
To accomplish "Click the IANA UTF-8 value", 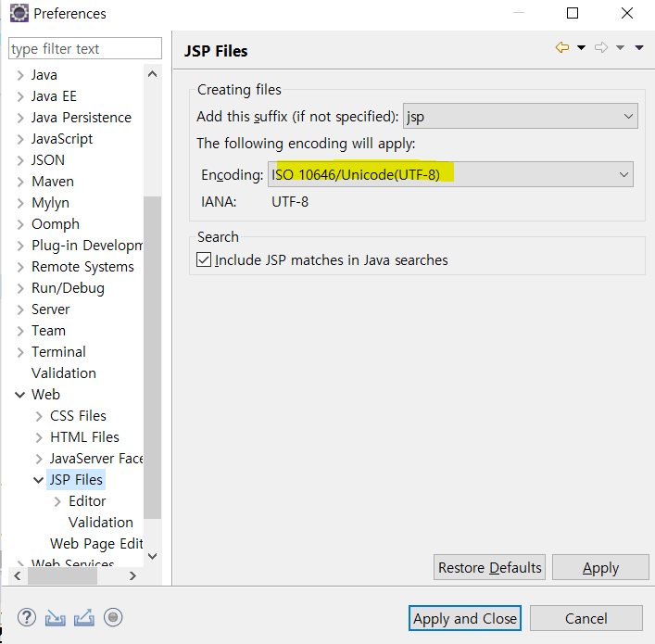I will pyautogui.click(x=290, y=202).
